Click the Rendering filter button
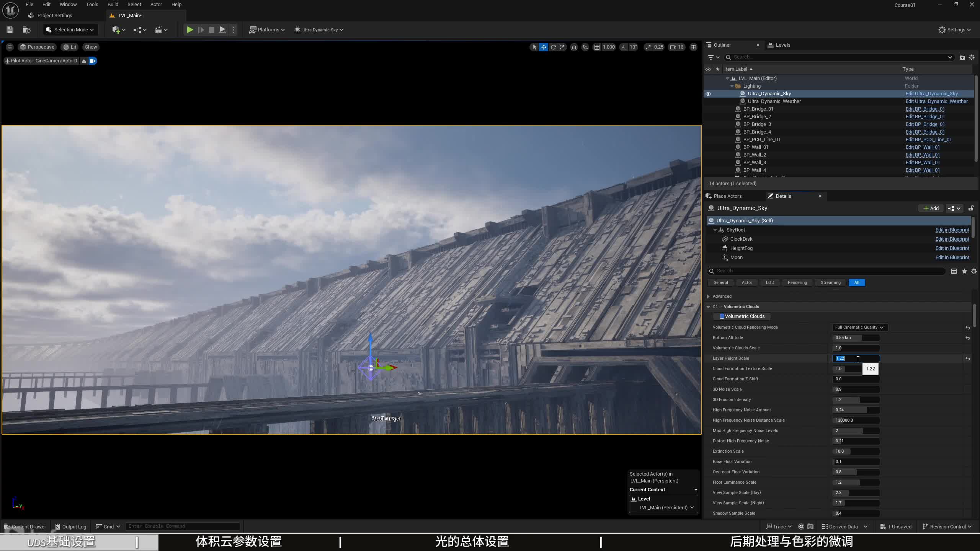 797,282
